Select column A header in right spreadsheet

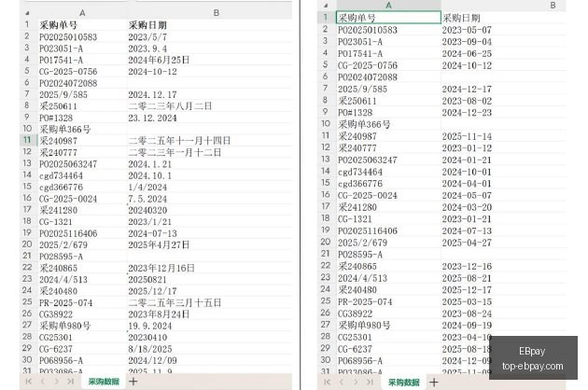pos(388,6)
